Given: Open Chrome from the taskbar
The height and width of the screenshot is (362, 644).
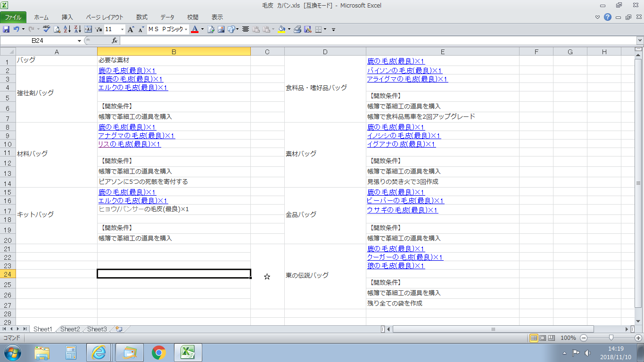Looking at the screenshot, I should (x=159, y=353).
